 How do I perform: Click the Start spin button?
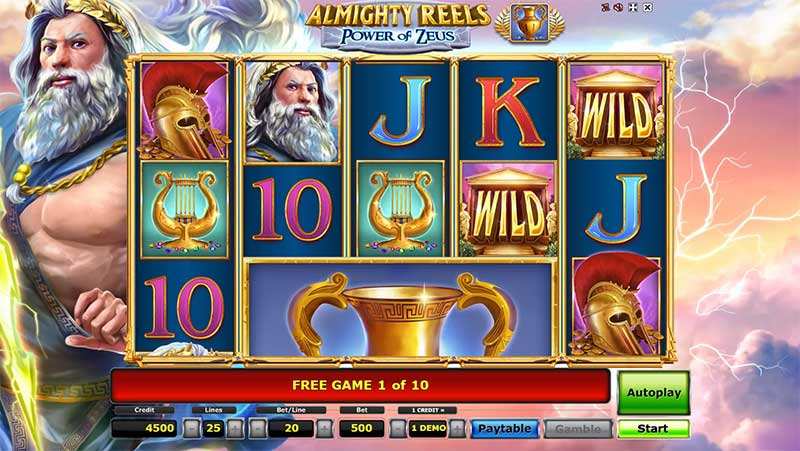(653, 429)
